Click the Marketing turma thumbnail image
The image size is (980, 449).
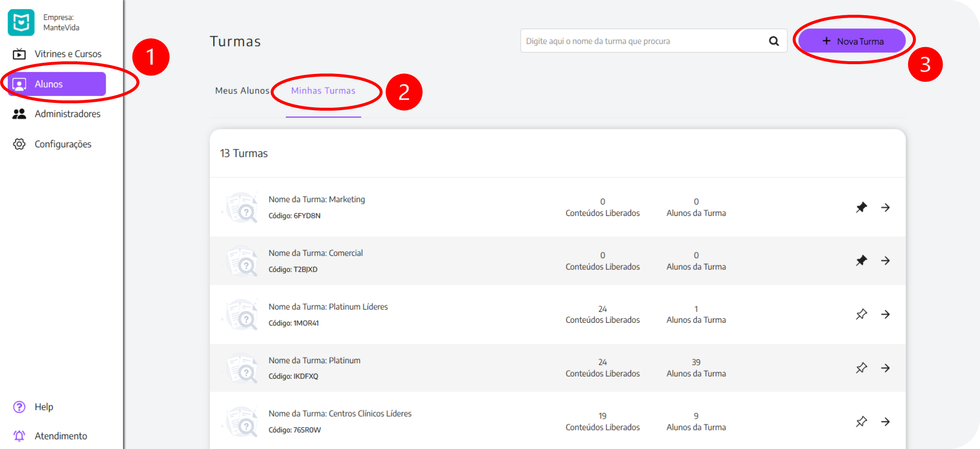241,208
